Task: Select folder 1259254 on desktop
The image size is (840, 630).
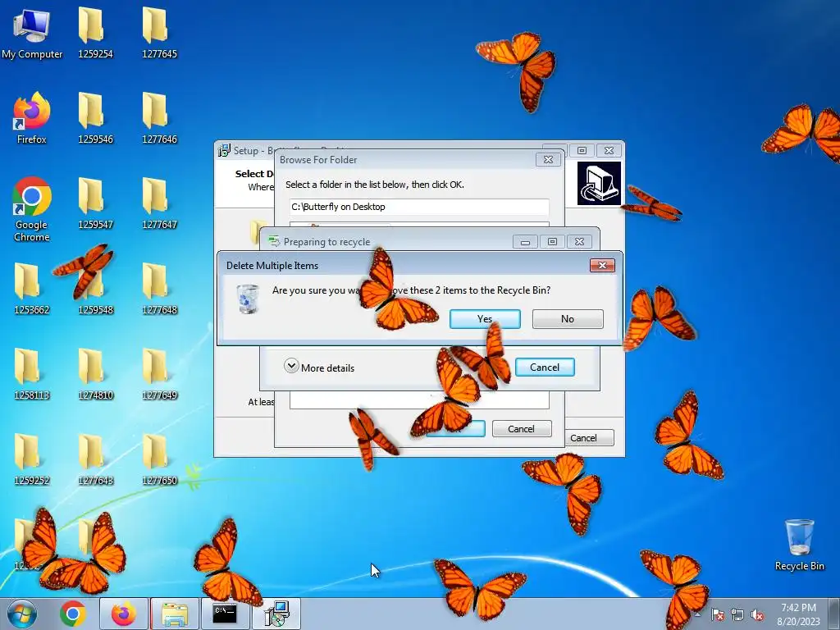Action: coord(95,33)
